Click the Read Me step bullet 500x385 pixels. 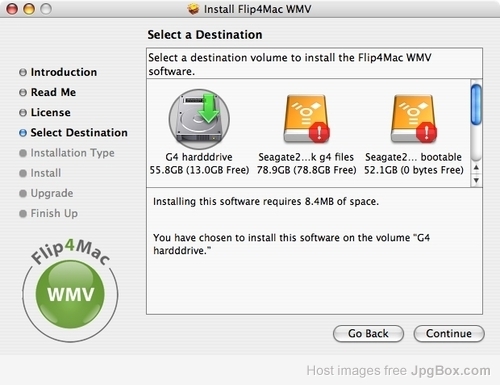click(x=23, y=92)
